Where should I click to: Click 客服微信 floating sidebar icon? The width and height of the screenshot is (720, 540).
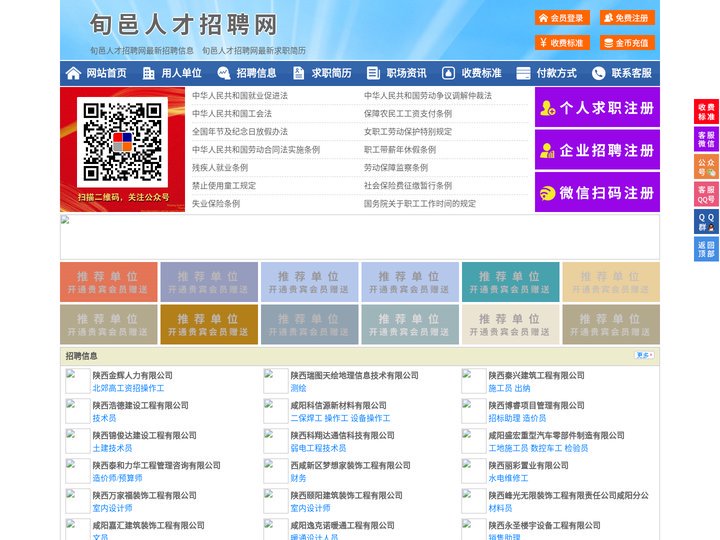(706, 139)
